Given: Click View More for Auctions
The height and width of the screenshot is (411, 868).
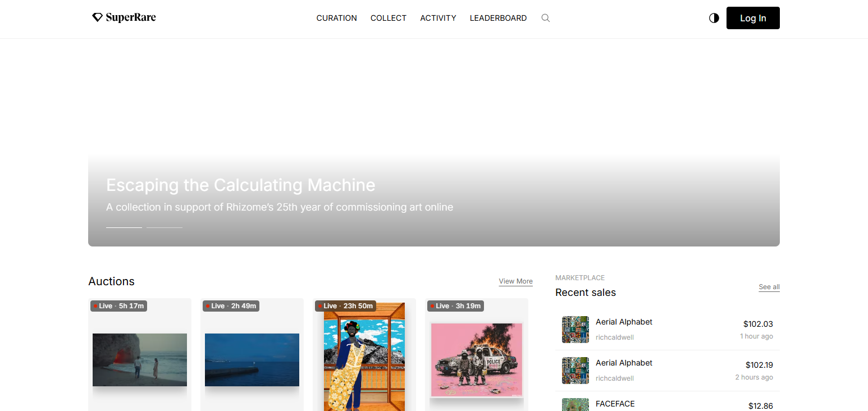Looking at the screenshot, I should (516, 281).
